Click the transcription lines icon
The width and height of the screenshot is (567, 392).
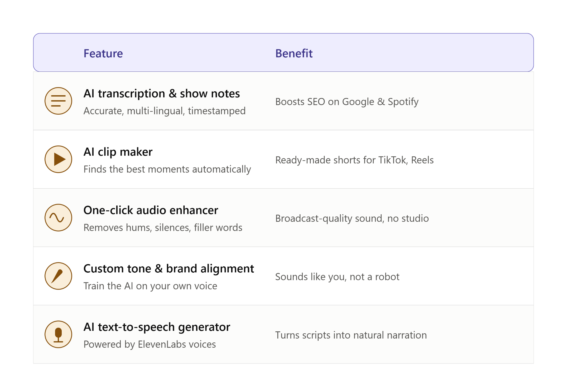(58, 101)
